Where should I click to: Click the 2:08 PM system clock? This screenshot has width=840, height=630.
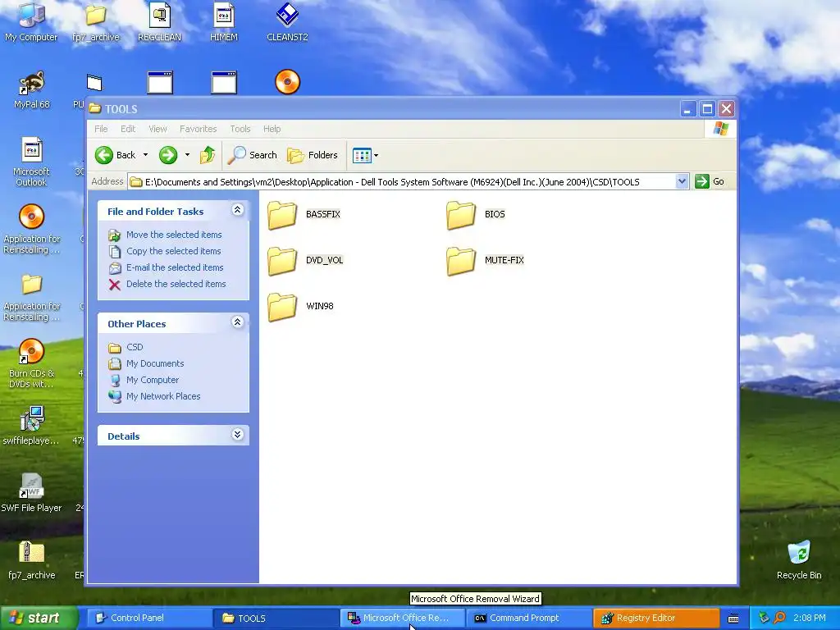(x=810, y=619)
